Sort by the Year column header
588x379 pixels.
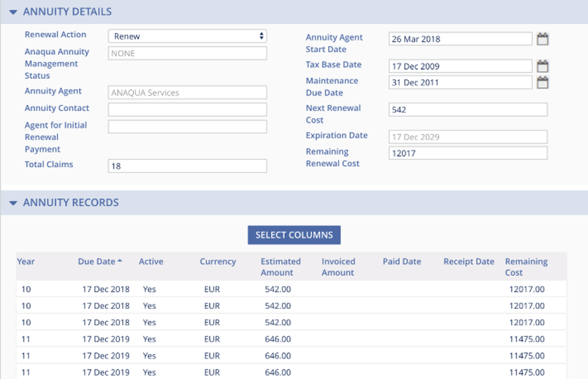tap(26, 261)
